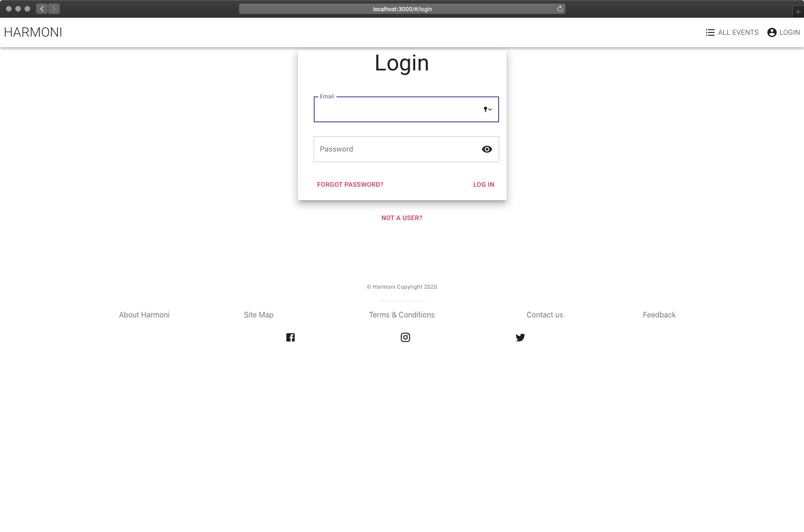Submit with the LOG IN button
Image resolution: width=804 pixels, height=532 pixels.
click(x=484, y=184)
